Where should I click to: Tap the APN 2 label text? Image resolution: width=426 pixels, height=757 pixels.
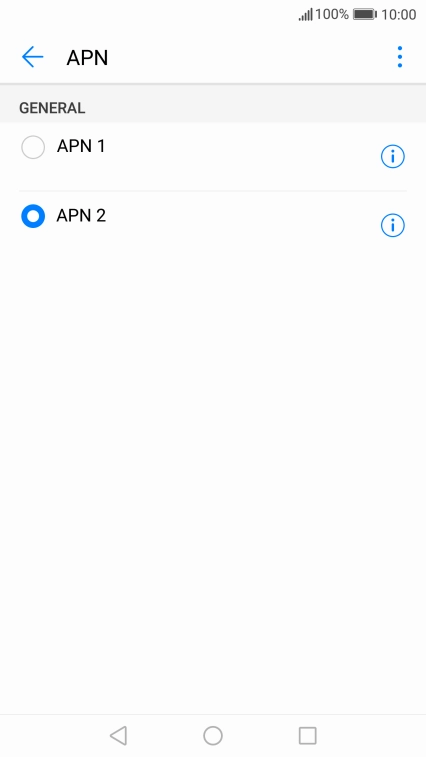tap(81, 215)
